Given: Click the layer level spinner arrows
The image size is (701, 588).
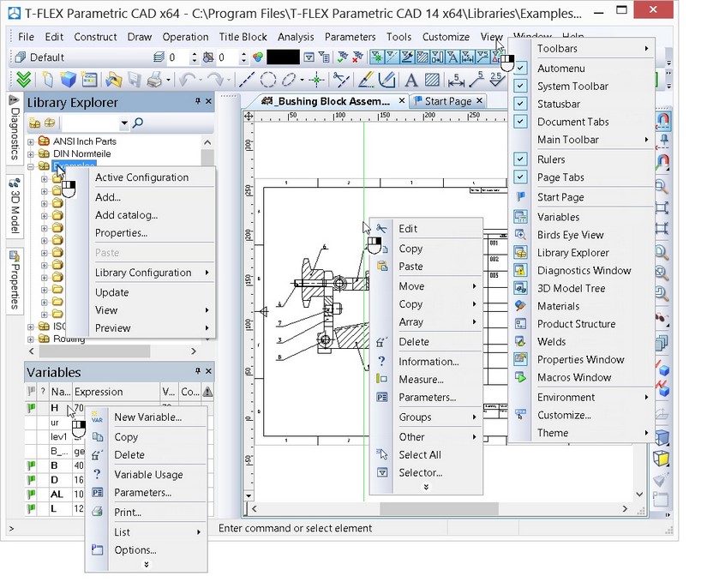Looking at the screenshot, I should coord(194,57).
